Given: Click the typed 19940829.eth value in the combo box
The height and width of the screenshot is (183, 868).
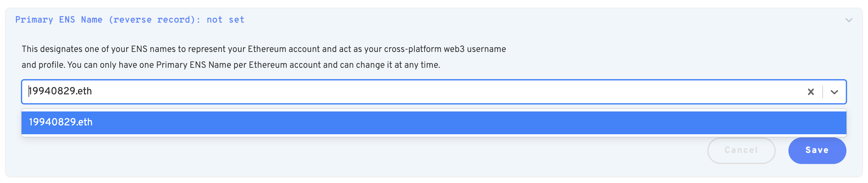Looking at the screenshot, I should [61, 91].
